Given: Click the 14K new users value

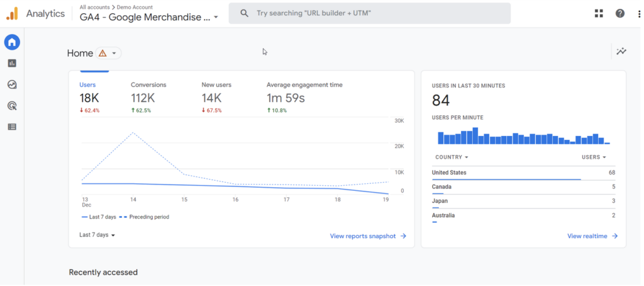Looking at the screenshot, I should (211, 98).
